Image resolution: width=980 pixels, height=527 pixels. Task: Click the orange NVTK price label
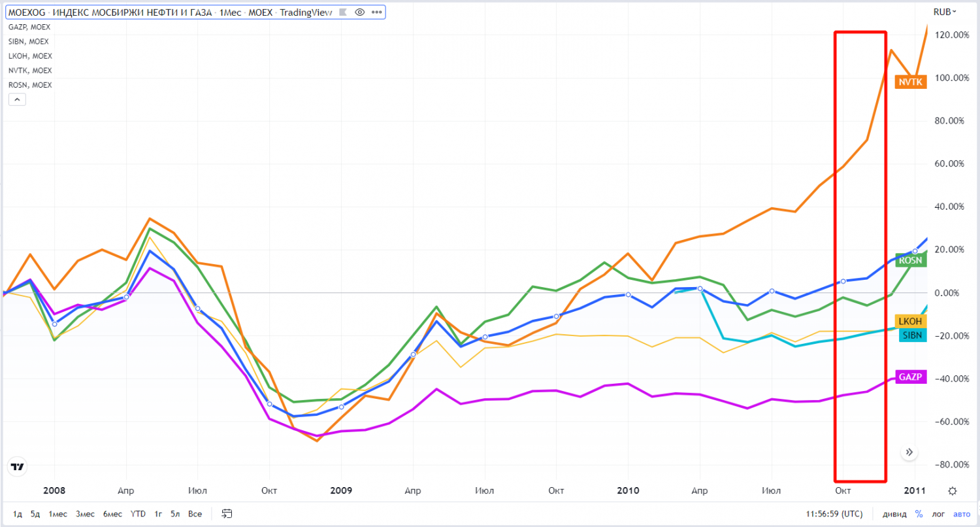tap(911, 82)
